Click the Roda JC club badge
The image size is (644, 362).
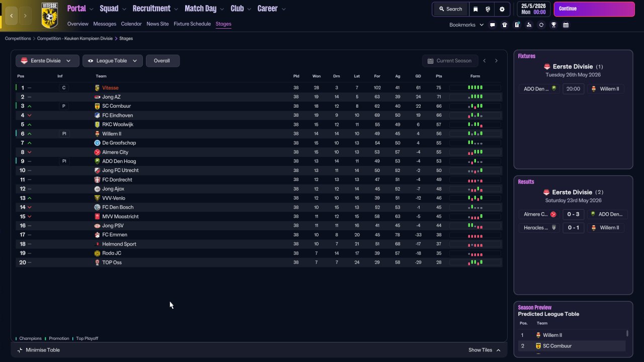pos(97,253)
